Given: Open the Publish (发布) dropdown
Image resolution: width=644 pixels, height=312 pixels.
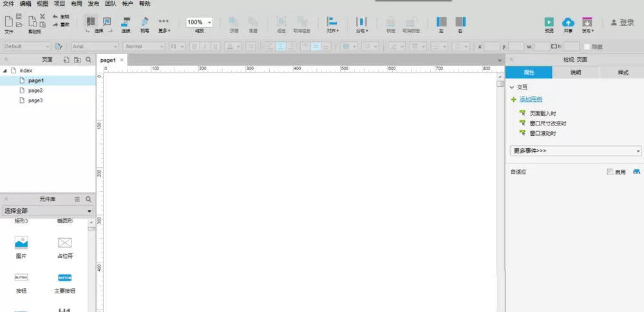Looking at the screenshot, I should pos(587,24).
